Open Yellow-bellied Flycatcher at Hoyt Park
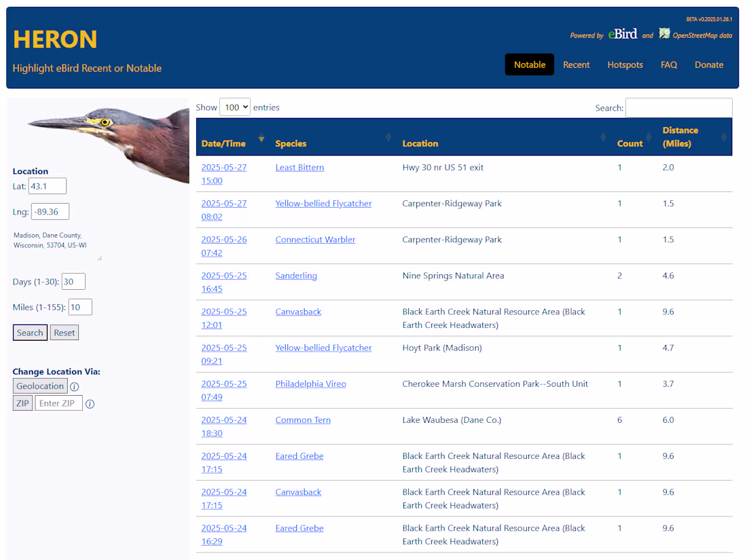Screen dimensions: 747x560 (323, 348)
